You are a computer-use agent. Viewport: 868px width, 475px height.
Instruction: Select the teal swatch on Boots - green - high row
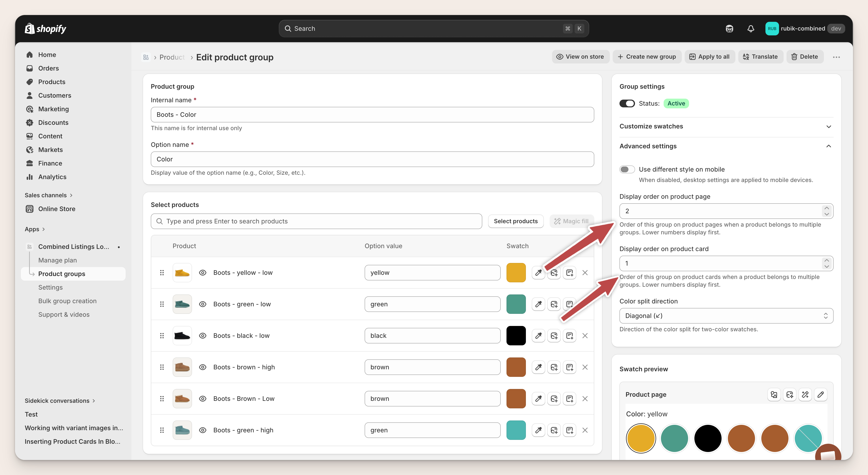tap(516, 430)
